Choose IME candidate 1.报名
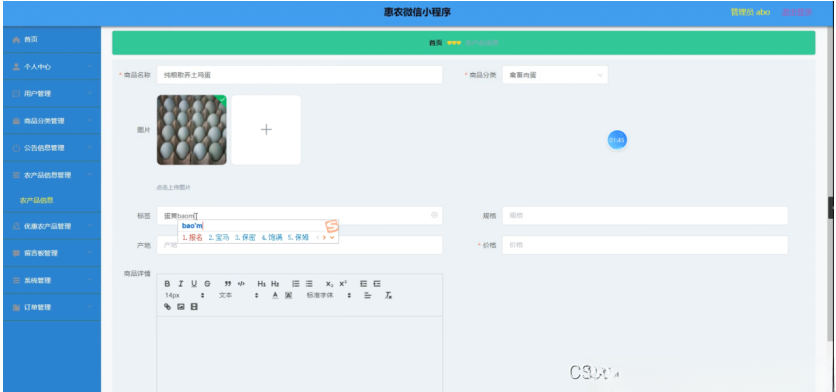The image size is (836, 392). pos(192,237)
